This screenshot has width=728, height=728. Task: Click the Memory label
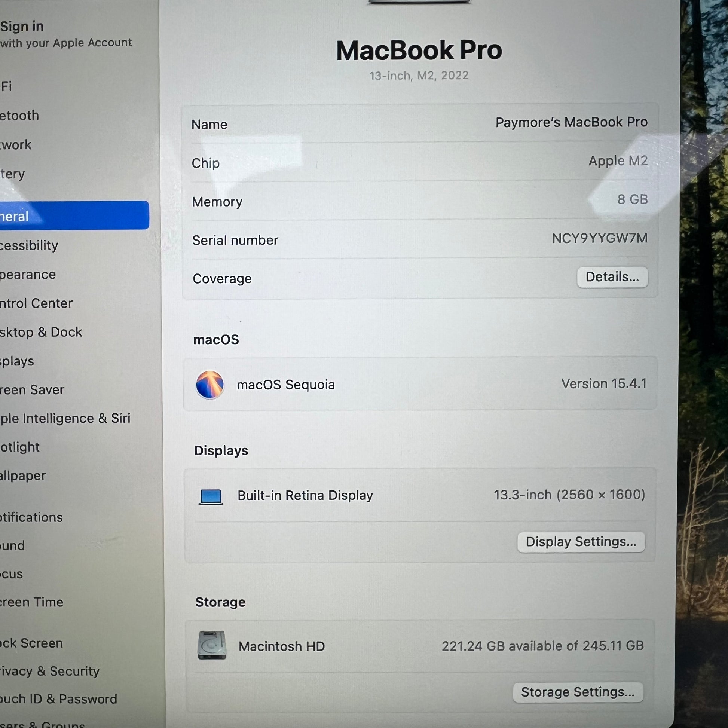(217, 202)
